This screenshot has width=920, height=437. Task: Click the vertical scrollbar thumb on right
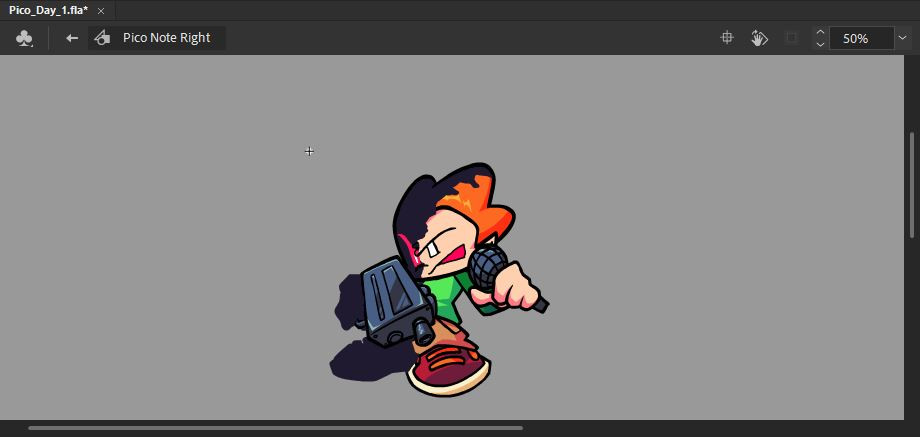(x=911, y=185)
